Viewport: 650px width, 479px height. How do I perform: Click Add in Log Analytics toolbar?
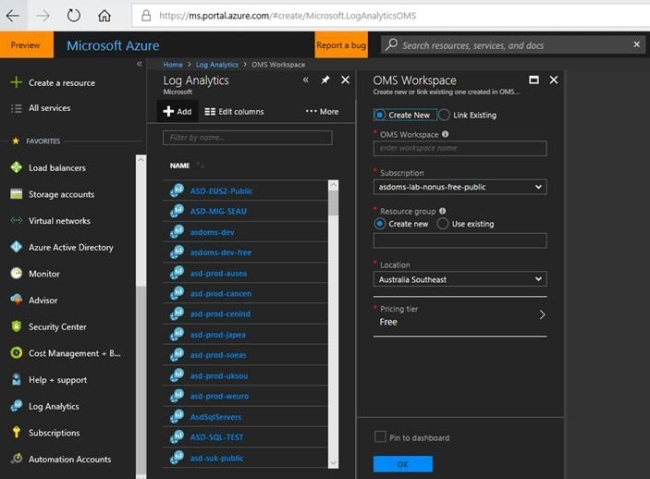(177, 111)
